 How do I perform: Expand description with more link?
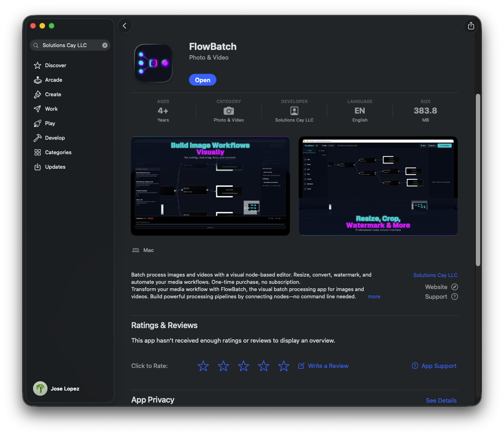tap(374, 297)
